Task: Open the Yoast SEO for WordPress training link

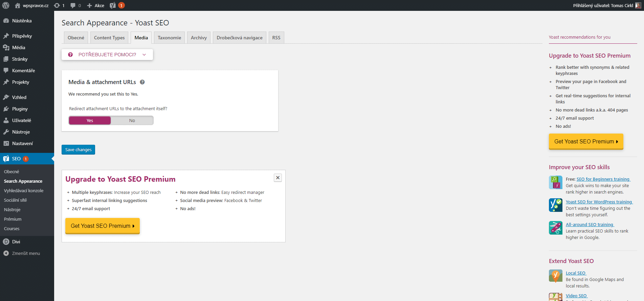Action: point(599,202)
